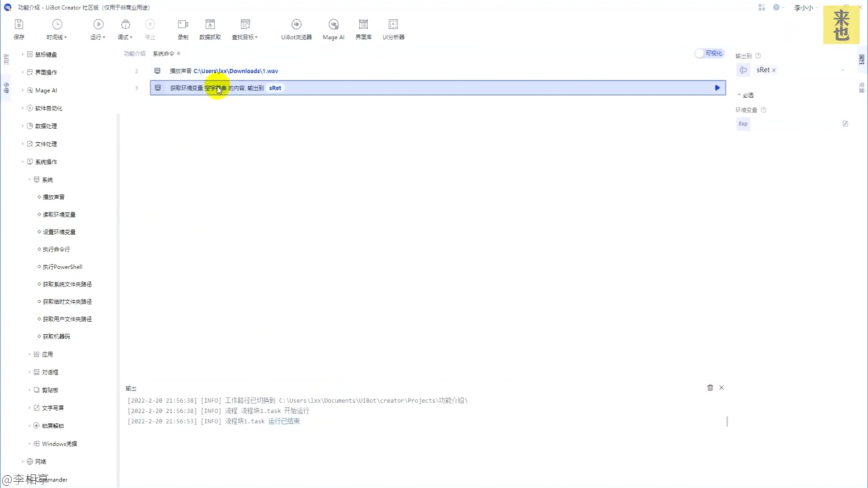Switch to the 功能介绍 tab
Viewport: 868px width, 488px height.
coord(135,54)
